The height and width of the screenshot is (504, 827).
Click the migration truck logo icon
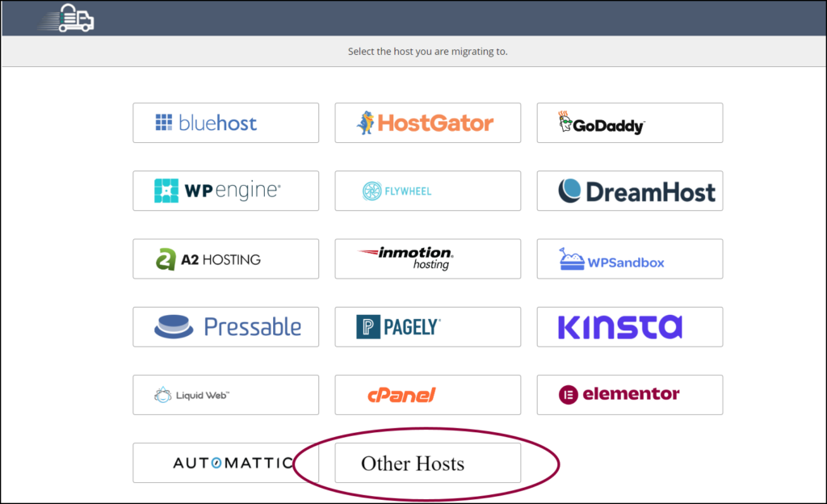(x=67, y=18)
